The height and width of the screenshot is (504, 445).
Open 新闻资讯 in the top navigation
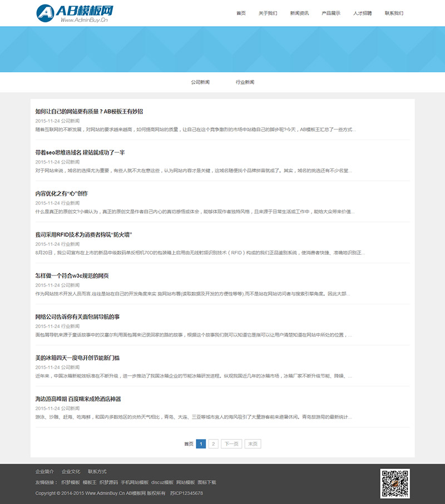299,13
